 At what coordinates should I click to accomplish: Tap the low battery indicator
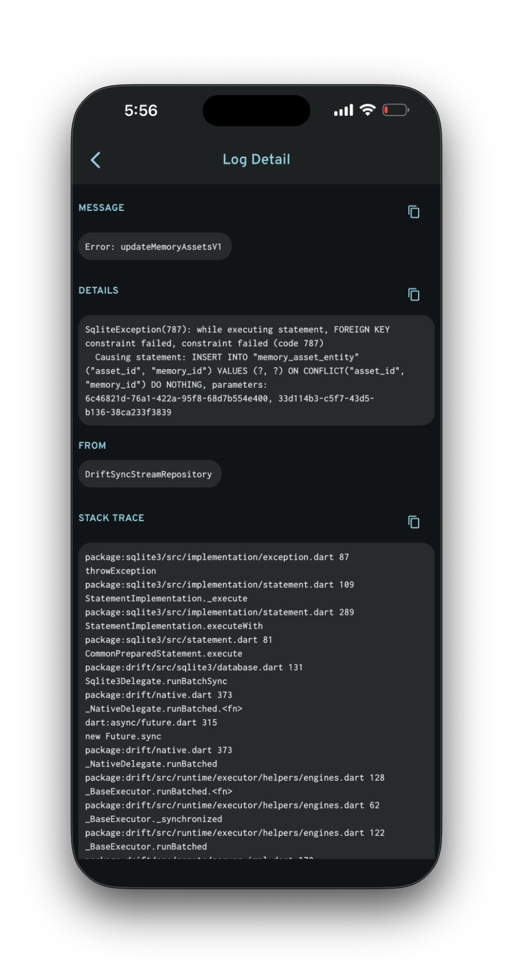tap(395, 111)
